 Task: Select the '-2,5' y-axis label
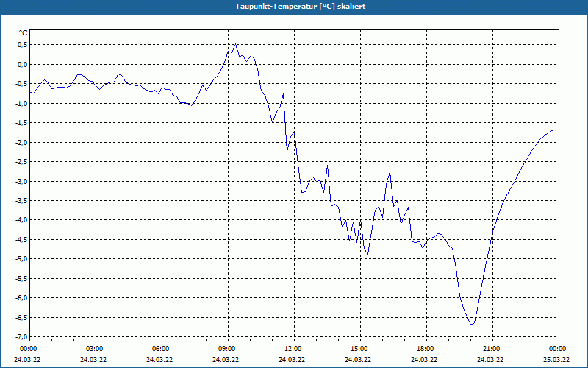click(21, 162)
